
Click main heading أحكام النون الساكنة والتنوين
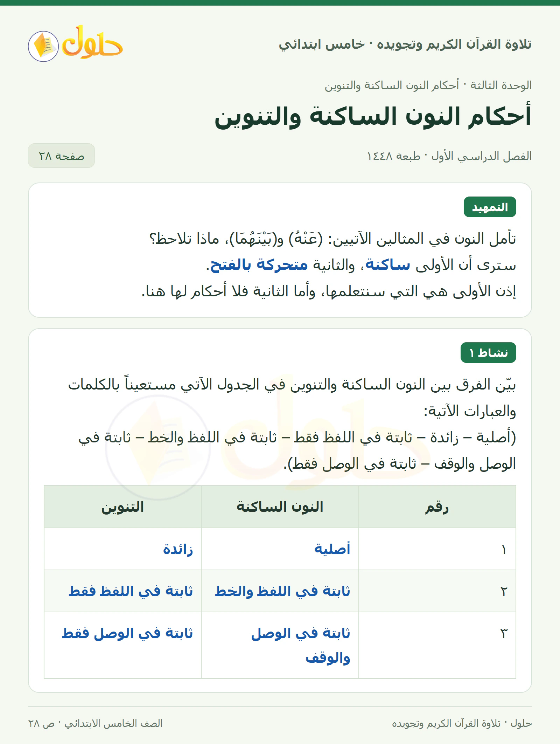373,116
